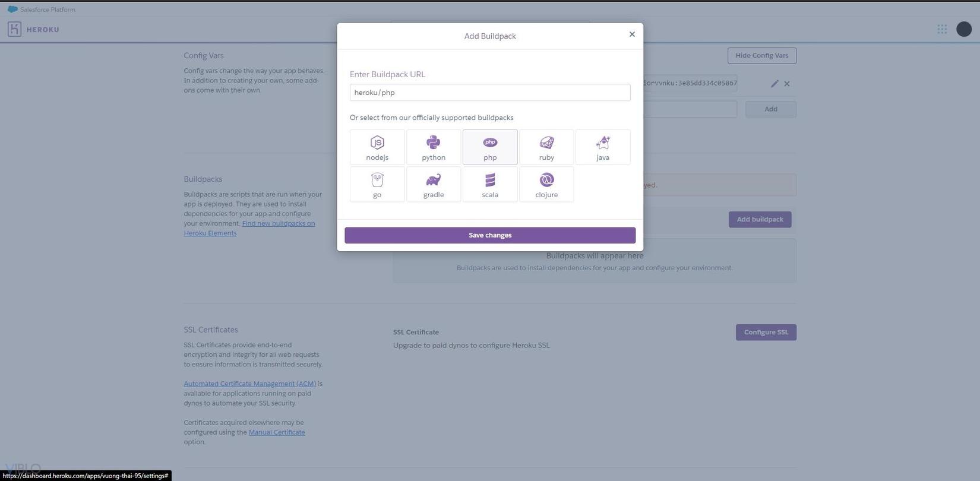Click the empty new config var value field

[690, 109]
